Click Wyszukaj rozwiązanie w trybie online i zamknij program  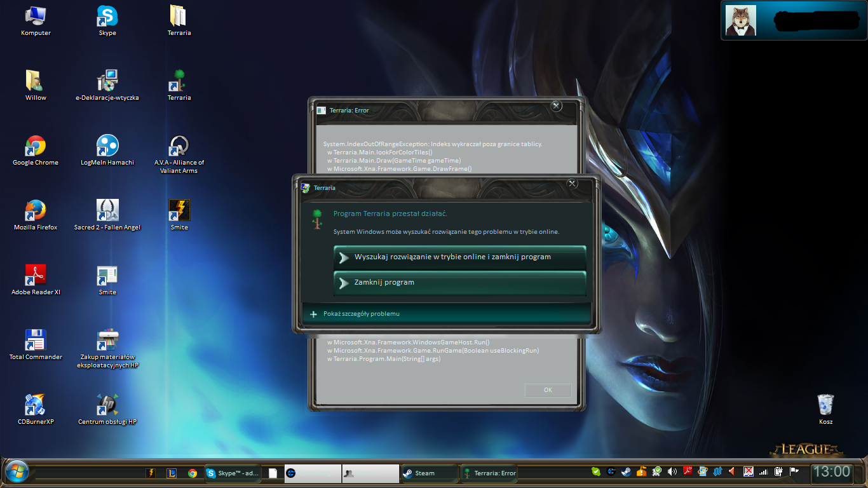[x=459, y=257]
